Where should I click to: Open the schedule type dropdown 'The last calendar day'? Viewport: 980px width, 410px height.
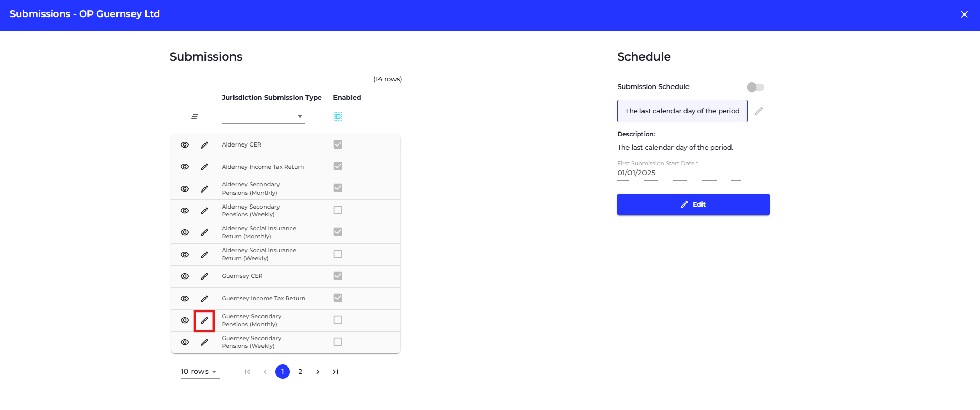tap(682, 111)
